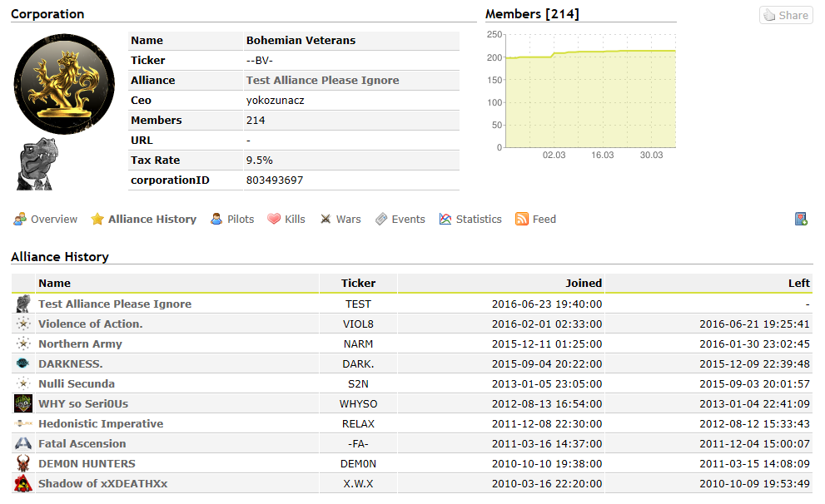Switch to the Kills tab
825x504 pixels.
pyautogui.click(x=286, y=220)
